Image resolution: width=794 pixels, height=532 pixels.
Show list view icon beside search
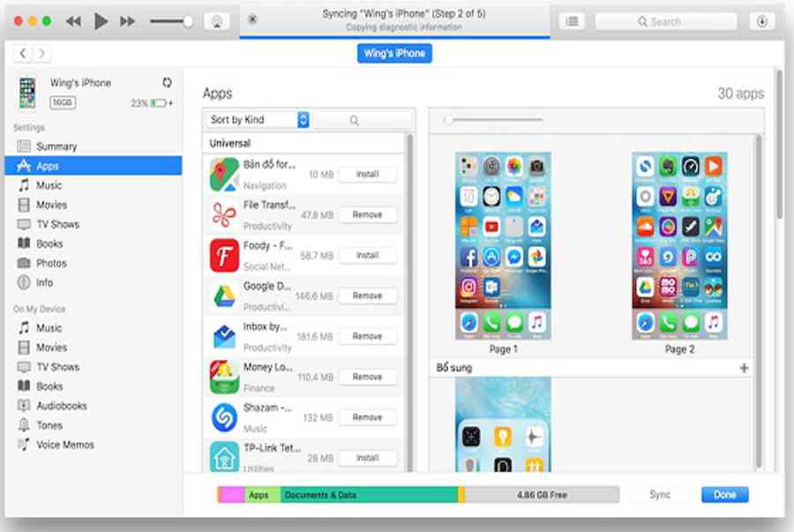point(572,21)
